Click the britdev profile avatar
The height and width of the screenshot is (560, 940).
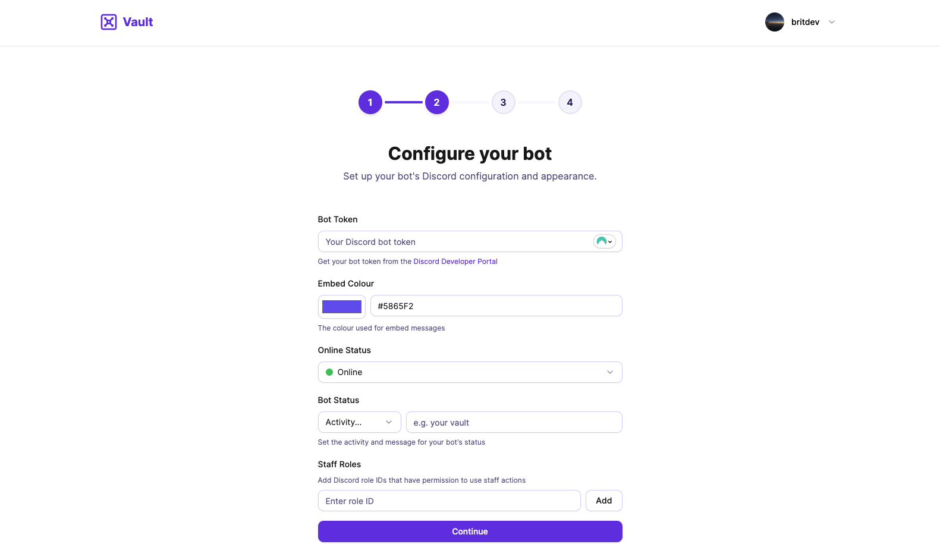(x=774, y=22)
